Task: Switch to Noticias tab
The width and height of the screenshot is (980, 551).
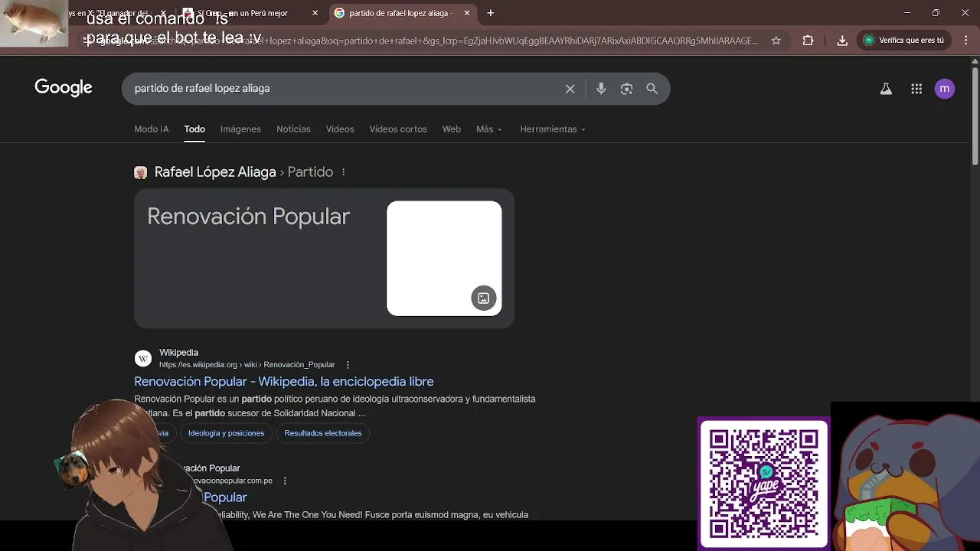Action: click(293, 129)
